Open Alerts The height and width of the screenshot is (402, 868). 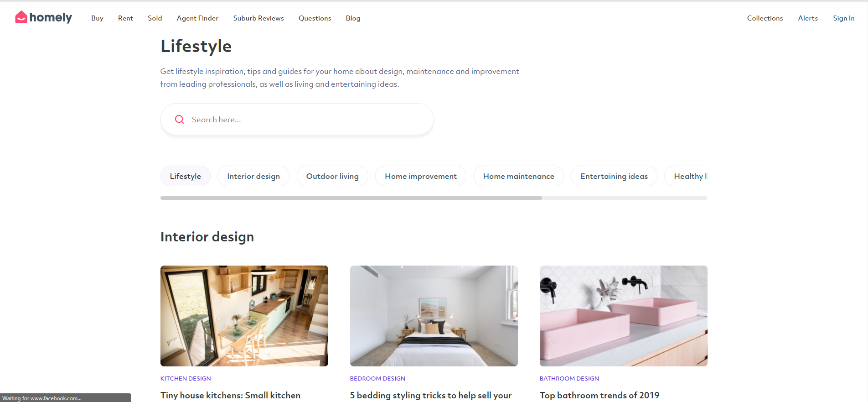(x=808, y=18)
